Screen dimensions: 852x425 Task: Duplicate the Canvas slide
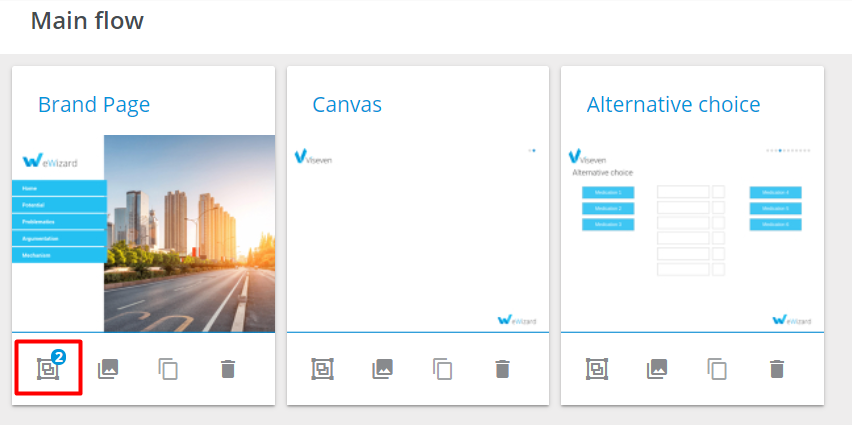442,369
